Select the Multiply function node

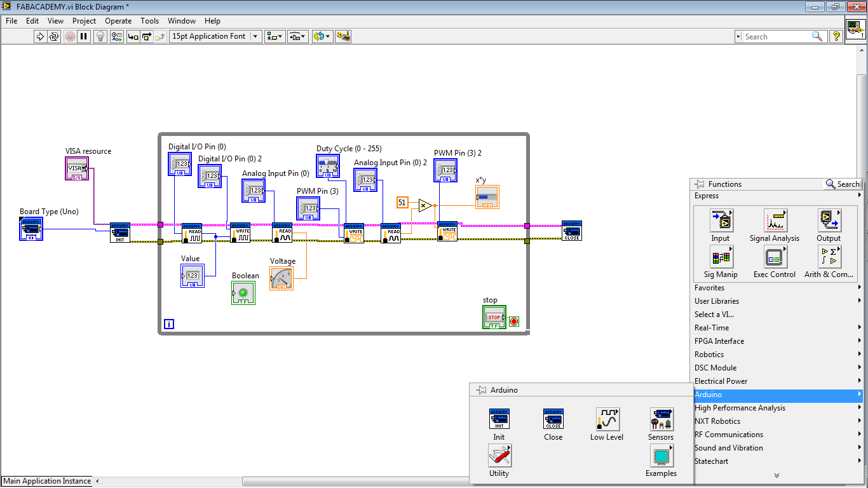(x=425, y=206)
